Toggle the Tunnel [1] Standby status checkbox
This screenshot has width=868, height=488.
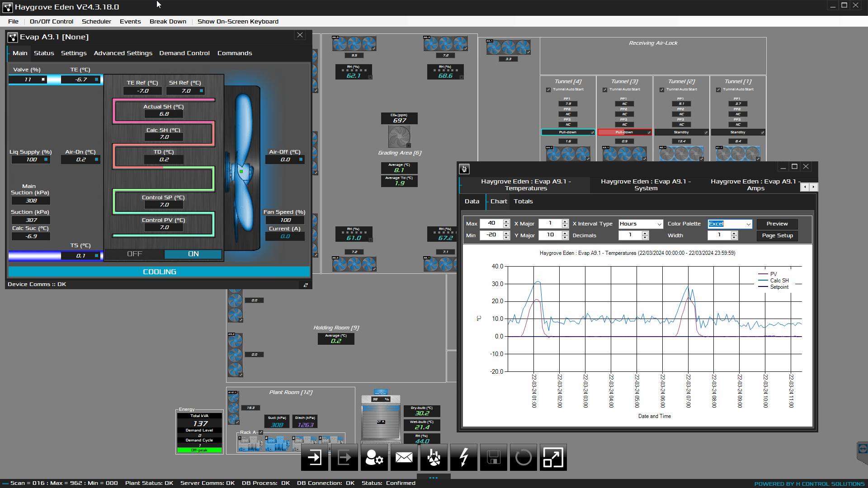coord(762,132)
